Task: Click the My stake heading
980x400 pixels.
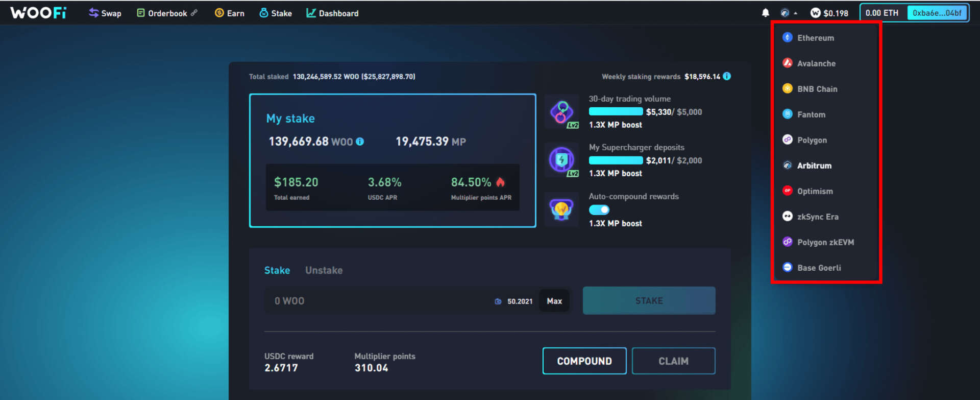Action: tap(290, 119)
